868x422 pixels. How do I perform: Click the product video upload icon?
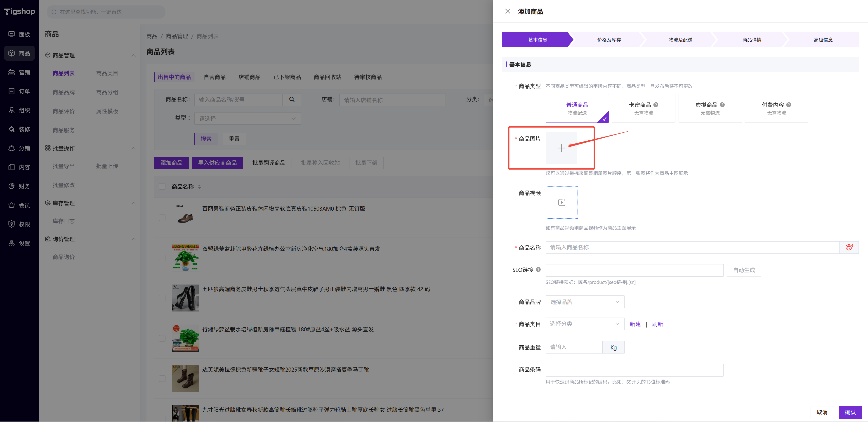(x=561, y=202)
